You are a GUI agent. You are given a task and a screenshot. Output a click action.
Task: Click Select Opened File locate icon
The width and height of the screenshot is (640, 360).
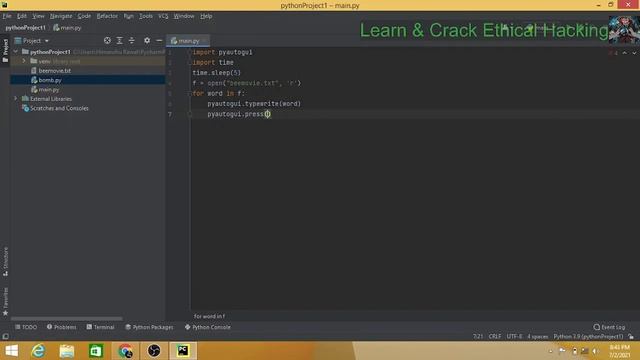coord(107,40)
